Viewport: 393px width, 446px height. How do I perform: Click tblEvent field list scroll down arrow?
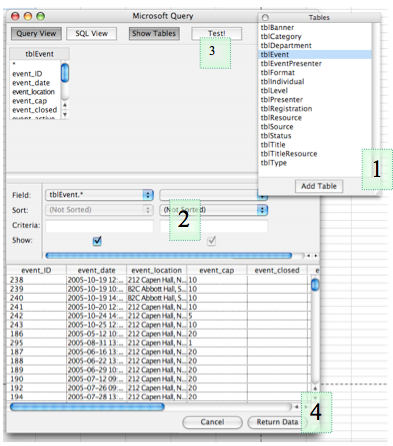click(x=65, y=115)
